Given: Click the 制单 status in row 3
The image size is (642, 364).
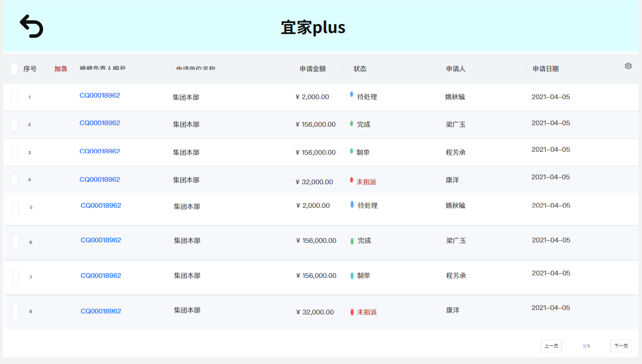Looking at the screenshot, I should coord(363,152).
